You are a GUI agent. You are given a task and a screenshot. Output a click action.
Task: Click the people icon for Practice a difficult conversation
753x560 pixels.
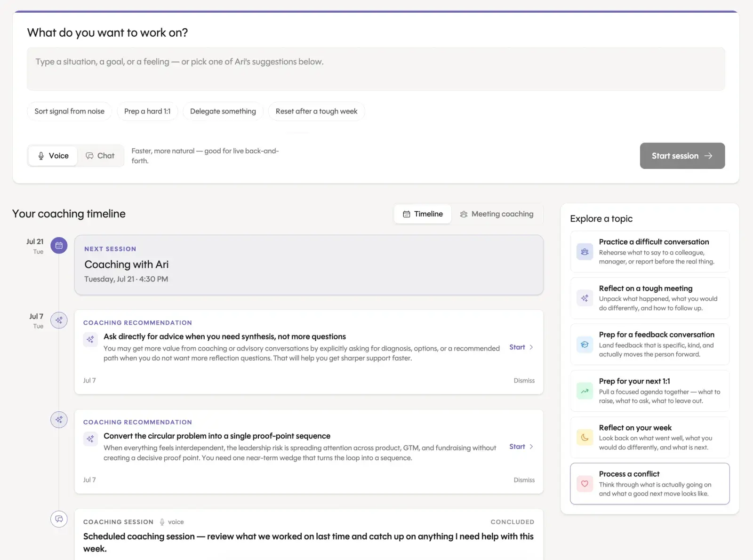tap(585, 252)
